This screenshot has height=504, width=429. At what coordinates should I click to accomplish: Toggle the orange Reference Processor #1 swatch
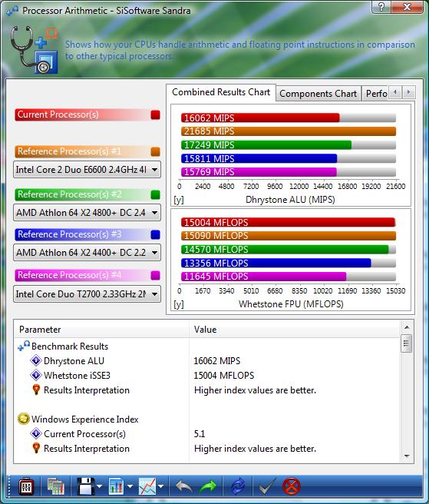click(x=156, y=151)
